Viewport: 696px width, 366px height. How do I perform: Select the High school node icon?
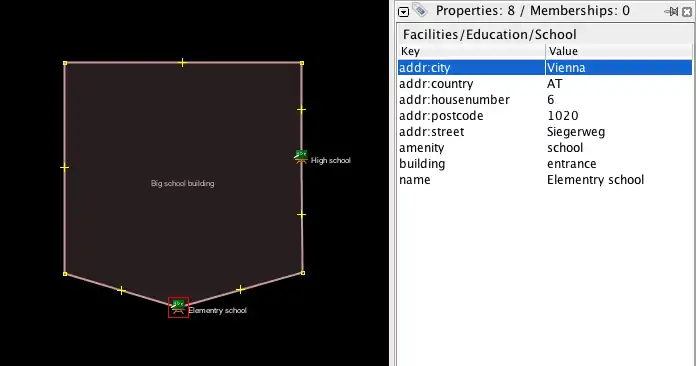pos(301,157)
